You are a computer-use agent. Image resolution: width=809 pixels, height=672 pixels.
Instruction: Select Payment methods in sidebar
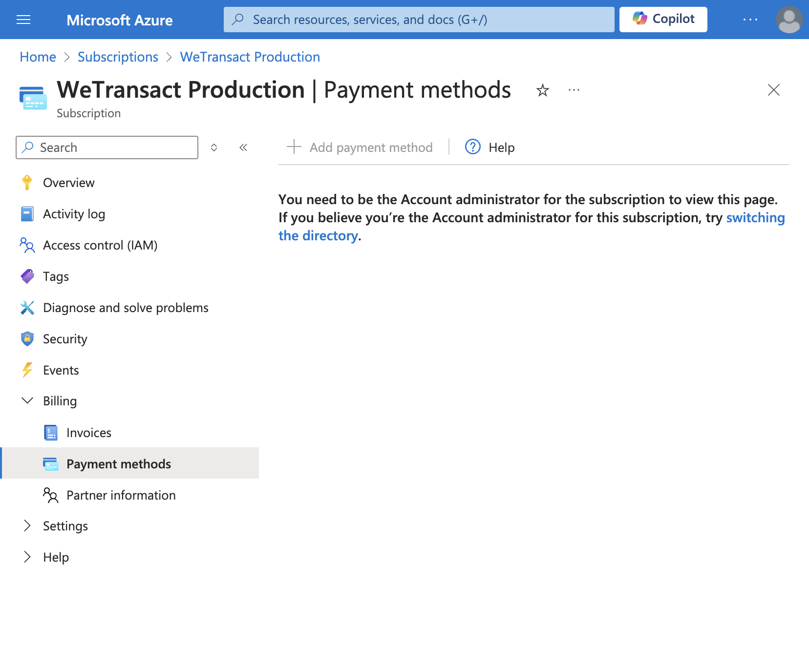130,463
